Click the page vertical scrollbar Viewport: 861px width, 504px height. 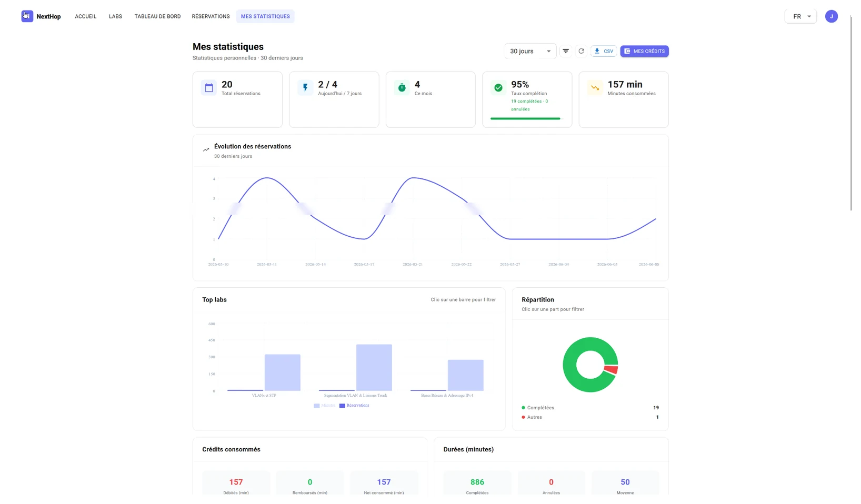(851, 113)
